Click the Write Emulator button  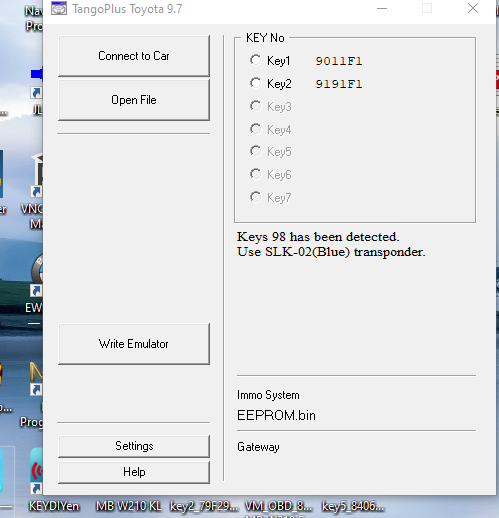134,344
